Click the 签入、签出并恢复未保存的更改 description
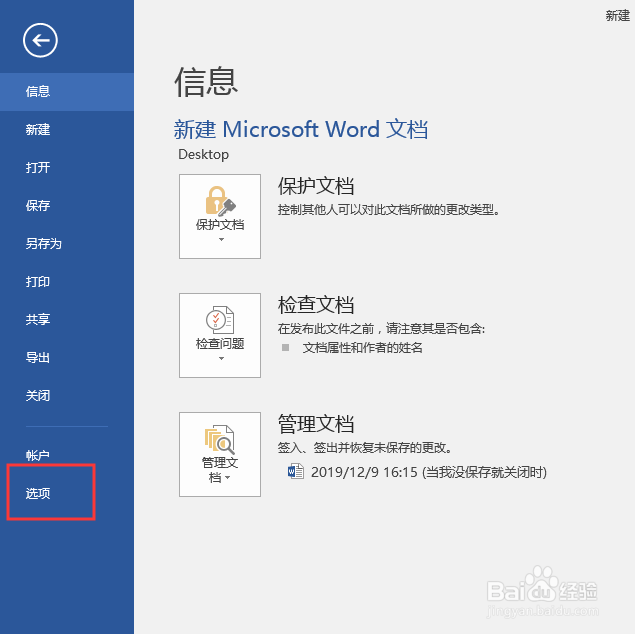This screenshot has width=635, height=634. click(x=364, y=448)
